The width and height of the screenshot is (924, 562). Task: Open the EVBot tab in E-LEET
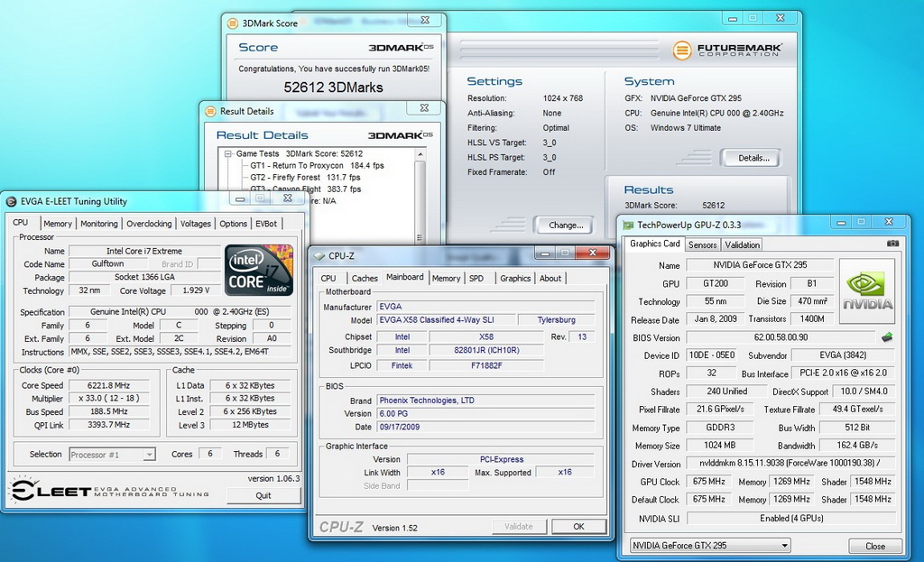coord(266,224)
